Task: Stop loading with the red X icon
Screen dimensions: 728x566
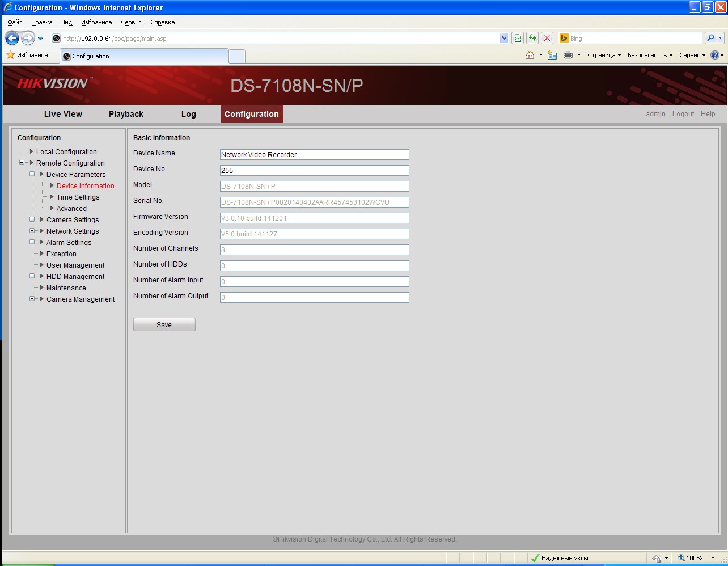Action: 547,38
